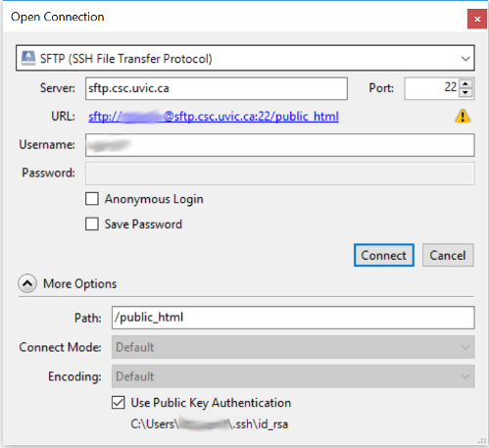Collapse the More Options circular arrow

(27, 283)
